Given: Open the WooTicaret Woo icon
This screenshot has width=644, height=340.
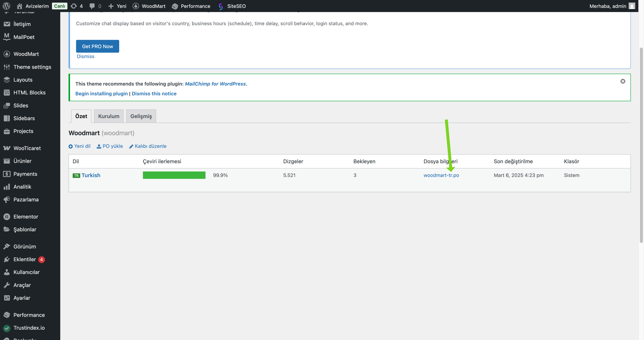Looking at the screenshot, I should 7,148.
